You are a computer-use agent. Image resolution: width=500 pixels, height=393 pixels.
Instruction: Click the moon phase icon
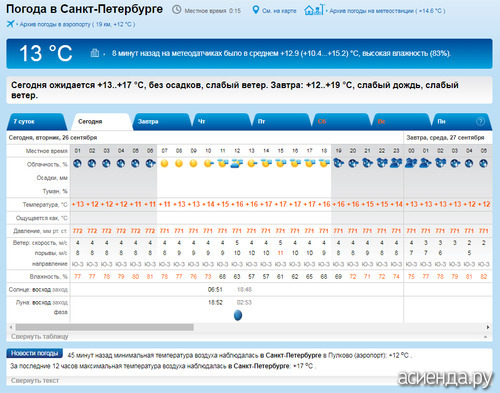[x=238, y=315]
